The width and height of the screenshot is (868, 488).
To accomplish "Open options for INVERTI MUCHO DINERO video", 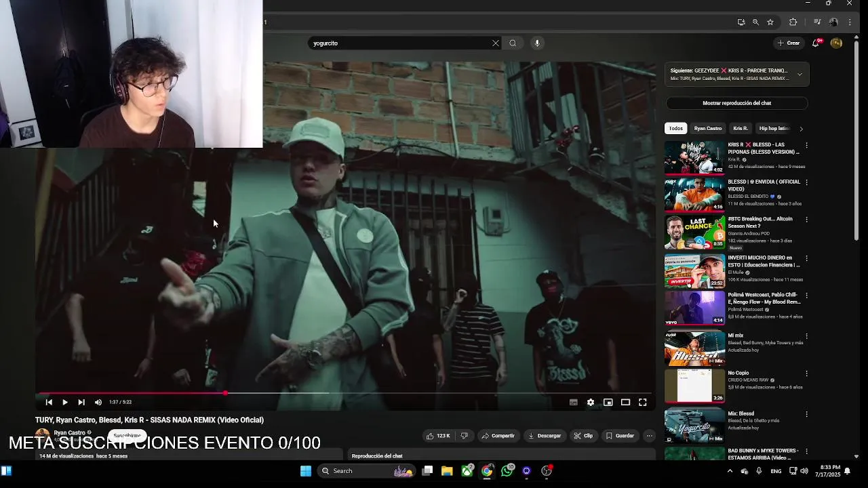I will point(806,259).
